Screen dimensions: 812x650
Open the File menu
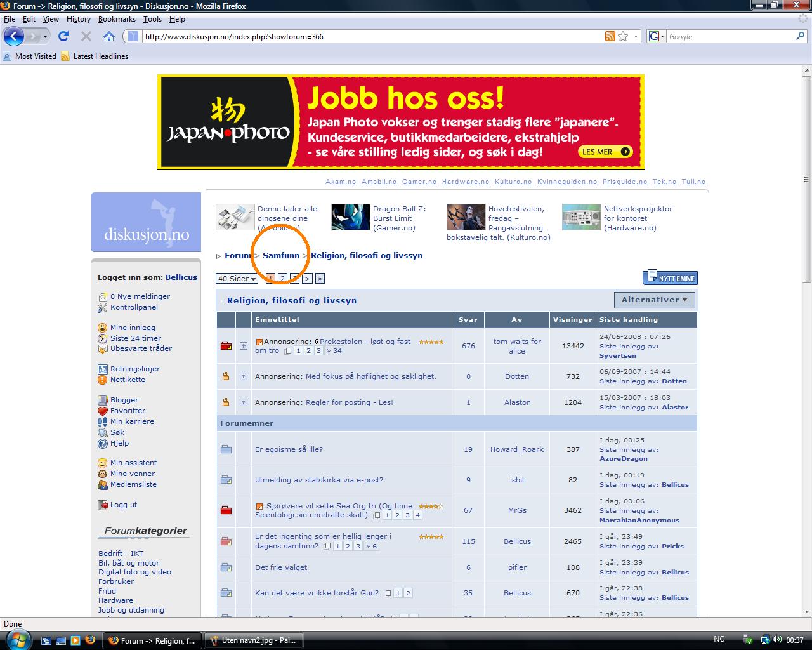point(10,19)
